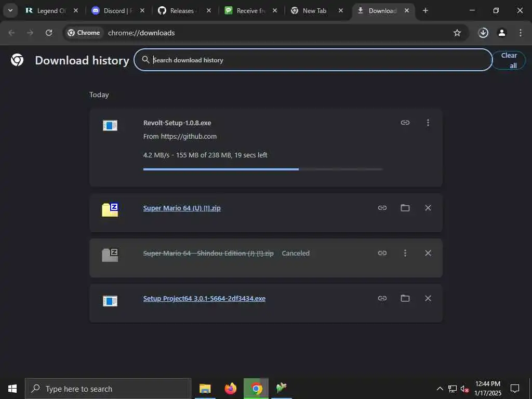Open Super Mario 64 (U) [!].zip file link
The width and height of the screenshot is (532, 399).
pyautogui.click(x=182, y=208)
